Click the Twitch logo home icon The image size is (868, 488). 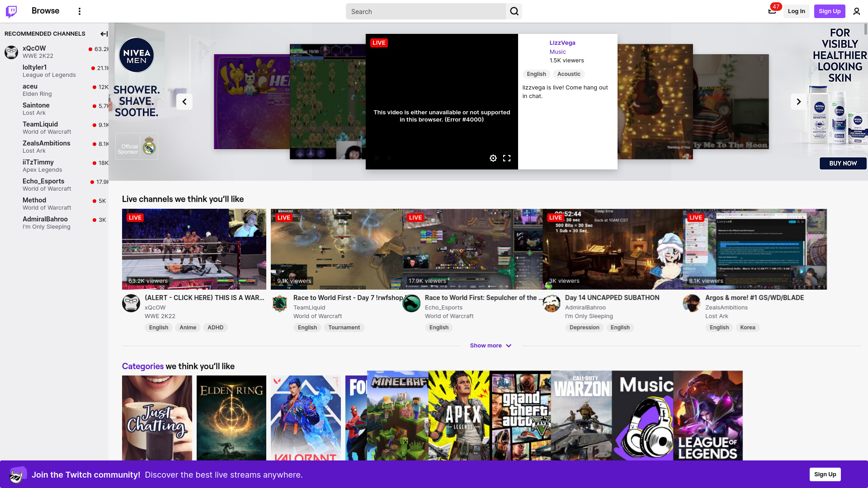[11, 11]
